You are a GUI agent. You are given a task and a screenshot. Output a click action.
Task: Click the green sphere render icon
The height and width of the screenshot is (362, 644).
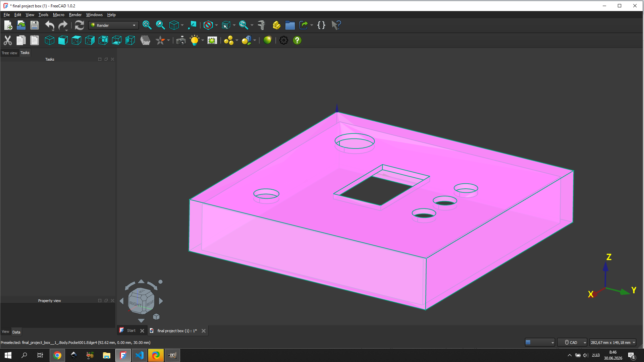267,40
